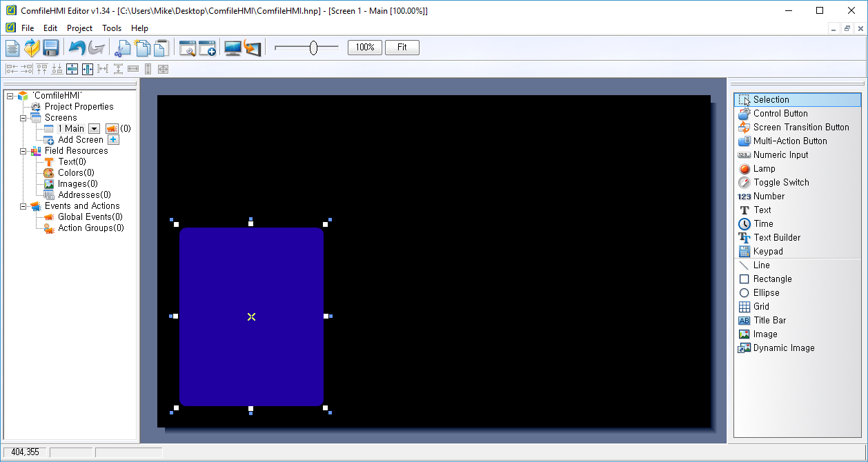Pick the Dynamic Image tool
Screen dimensions: 868x462
point(783,348)
